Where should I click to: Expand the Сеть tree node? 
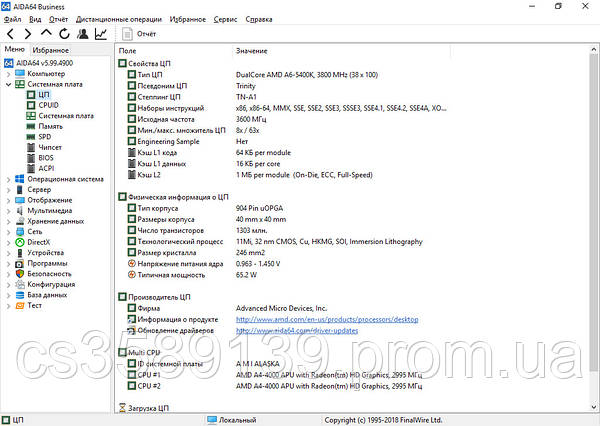pos(8,232)
